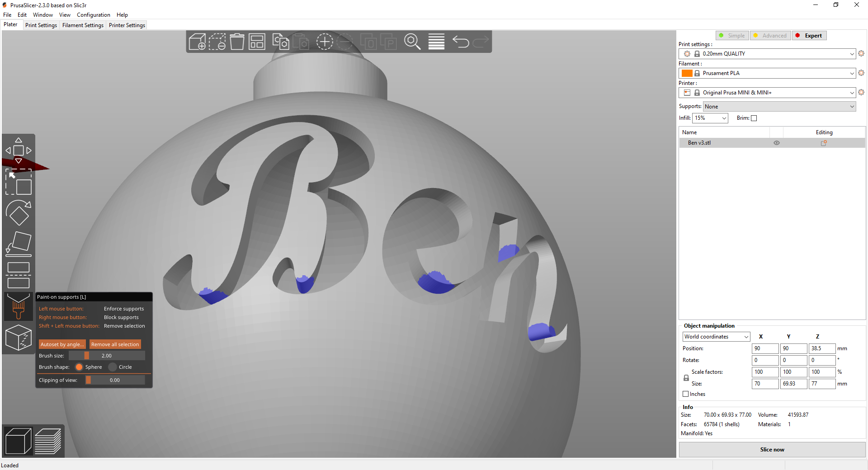Screen dimensions: 868x470
Task: Open the Window menu
Action: click(43, 15)
